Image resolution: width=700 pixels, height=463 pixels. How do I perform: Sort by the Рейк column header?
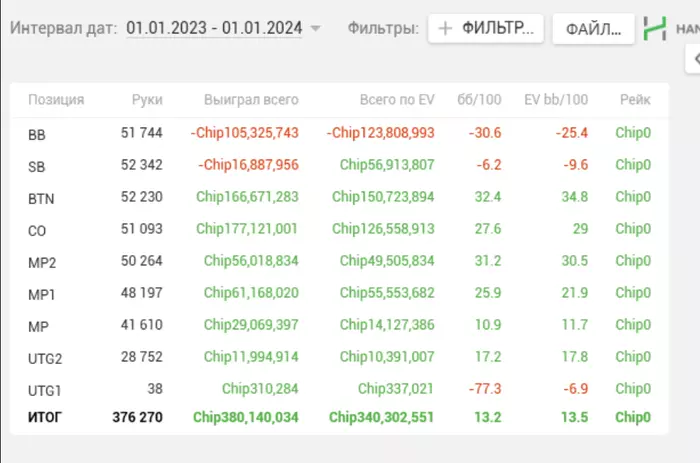[635, 100]
